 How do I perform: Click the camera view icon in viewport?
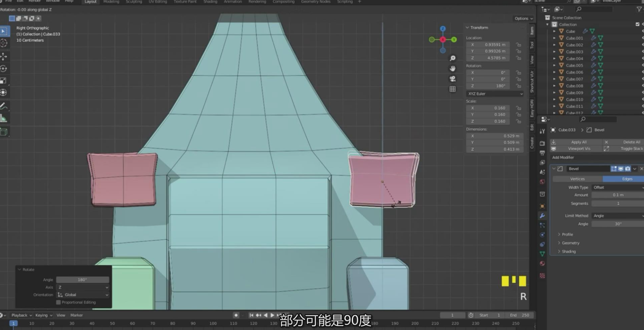452,79
